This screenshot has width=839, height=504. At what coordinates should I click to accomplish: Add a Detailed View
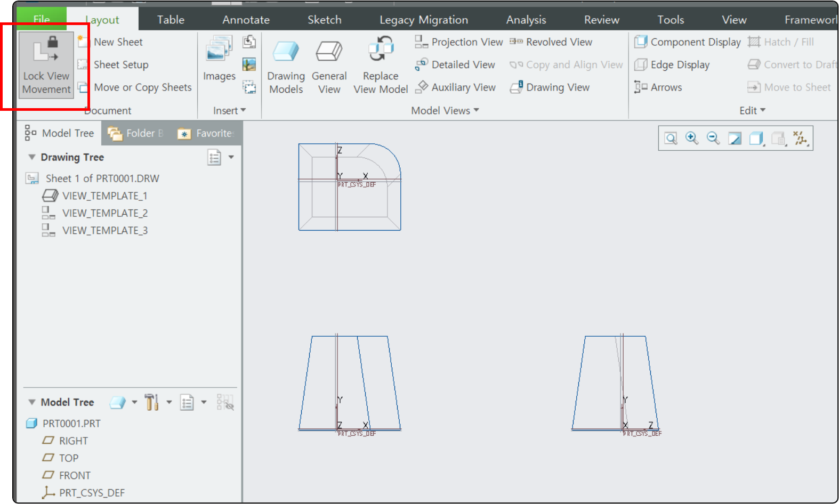click(x=455, y=64)
